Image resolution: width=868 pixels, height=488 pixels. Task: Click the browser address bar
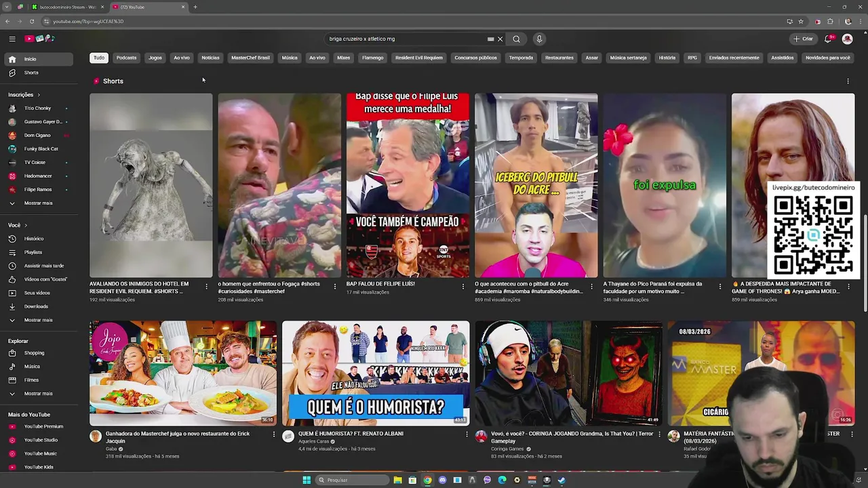[x=407, y=21]
